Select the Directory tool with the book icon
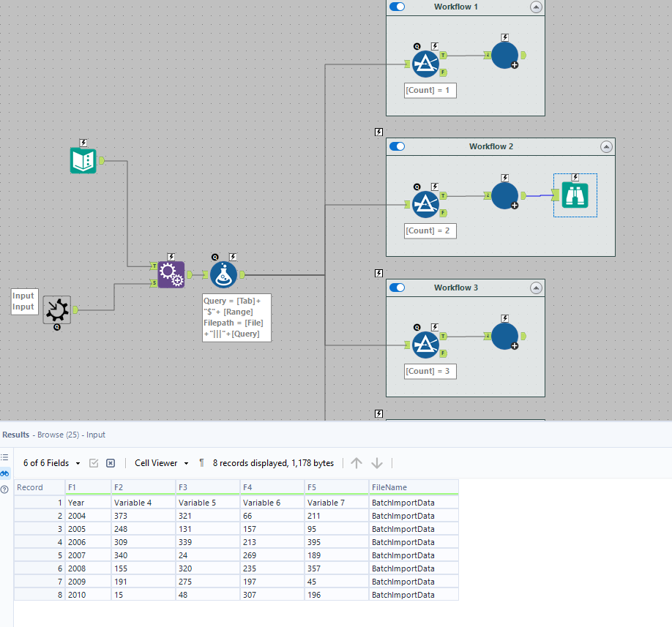This screenshot has height=627, width=672. point(83,161)
